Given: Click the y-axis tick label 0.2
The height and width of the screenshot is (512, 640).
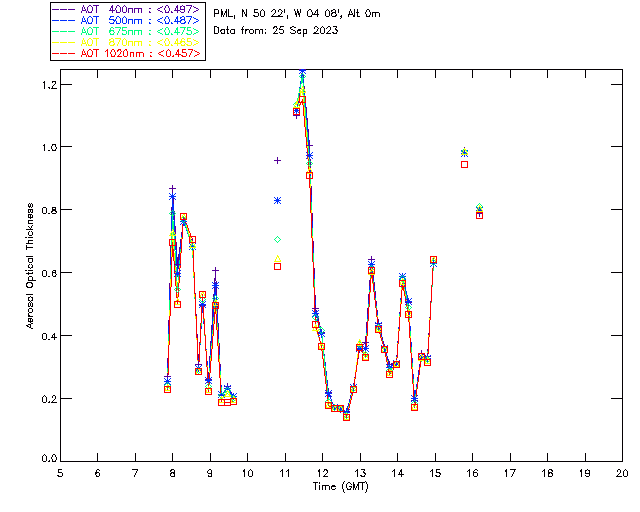Looking at the screenshot, I should coord(47,398).
